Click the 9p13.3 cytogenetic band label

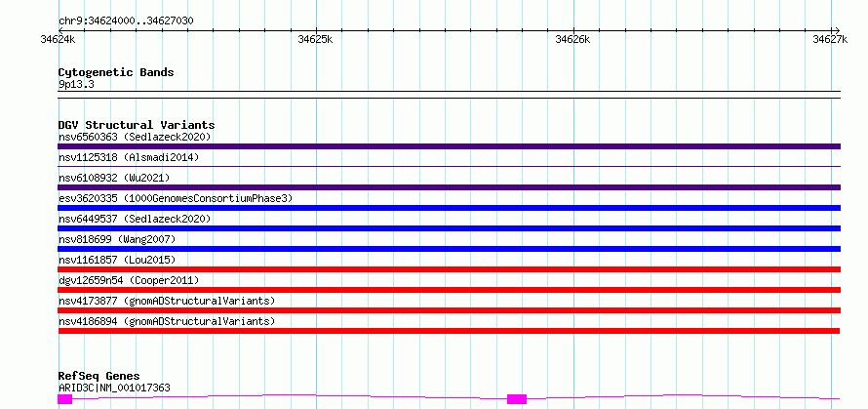pos(74,84)
